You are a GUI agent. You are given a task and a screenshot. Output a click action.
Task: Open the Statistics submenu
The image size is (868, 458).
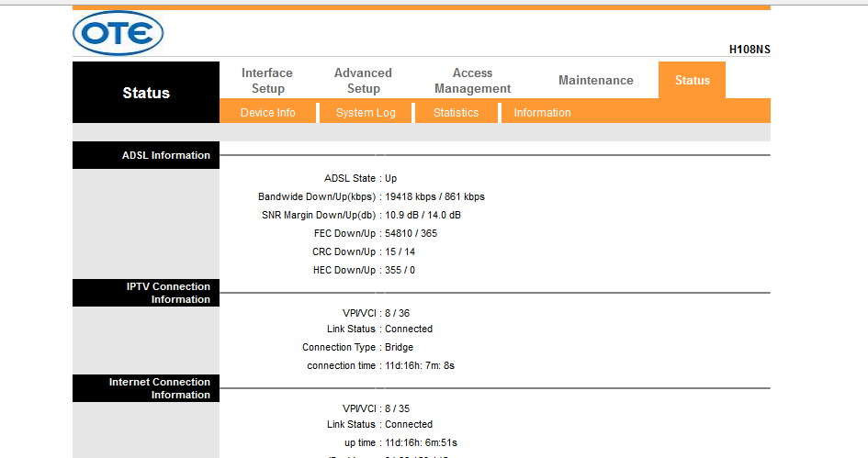[456, 113]
